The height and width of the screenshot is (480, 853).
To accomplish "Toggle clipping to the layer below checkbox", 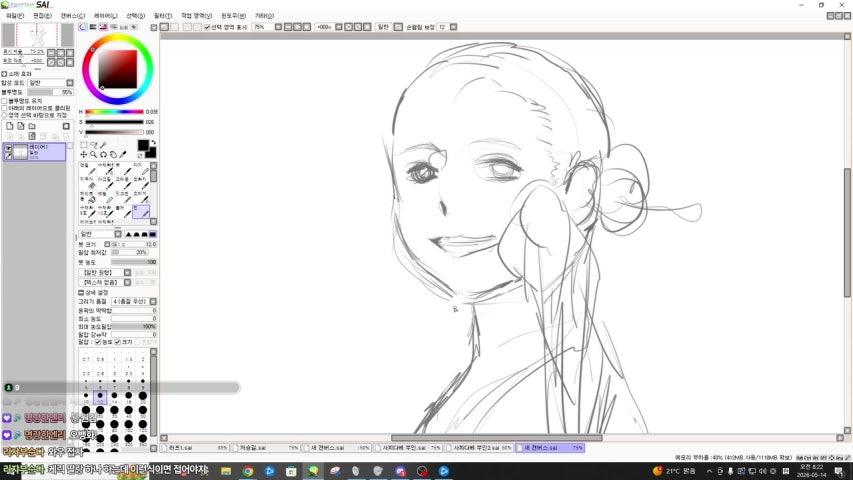I will pyautogui.click(x=4, y=108).
